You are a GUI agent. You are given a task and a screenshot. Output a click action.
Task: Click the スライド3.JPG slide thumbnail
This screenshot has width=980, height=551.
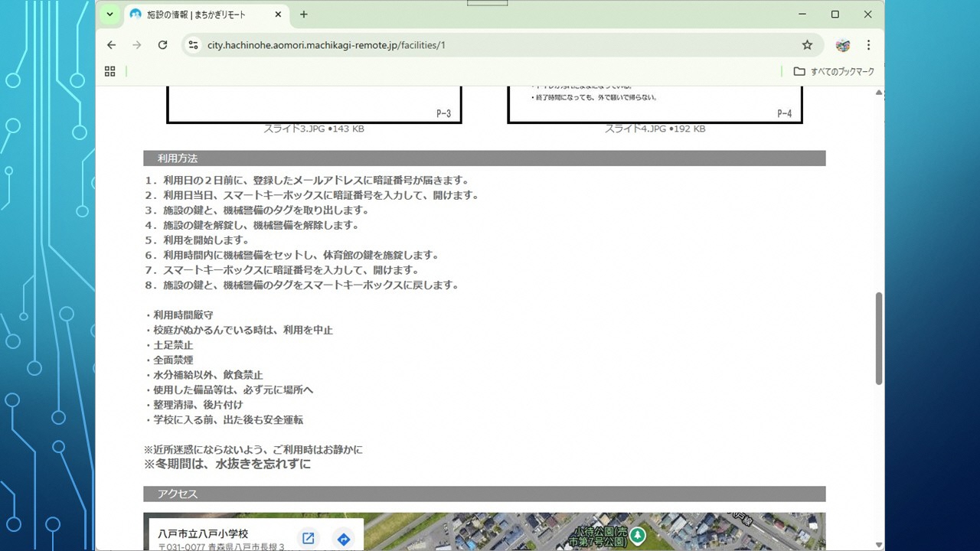[x=313, y=105]
